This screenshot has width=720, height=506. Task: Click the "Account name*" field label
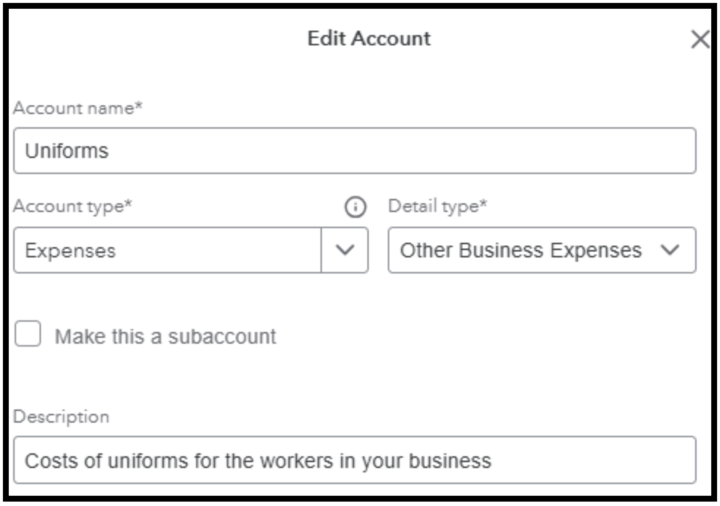78,107
